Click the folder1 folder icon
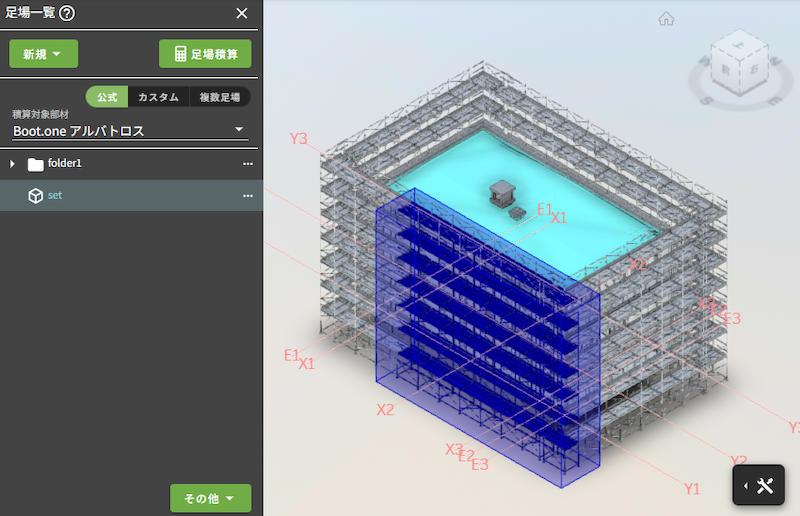The width and height of the screenshot is (800, 516). pos(36,164)
